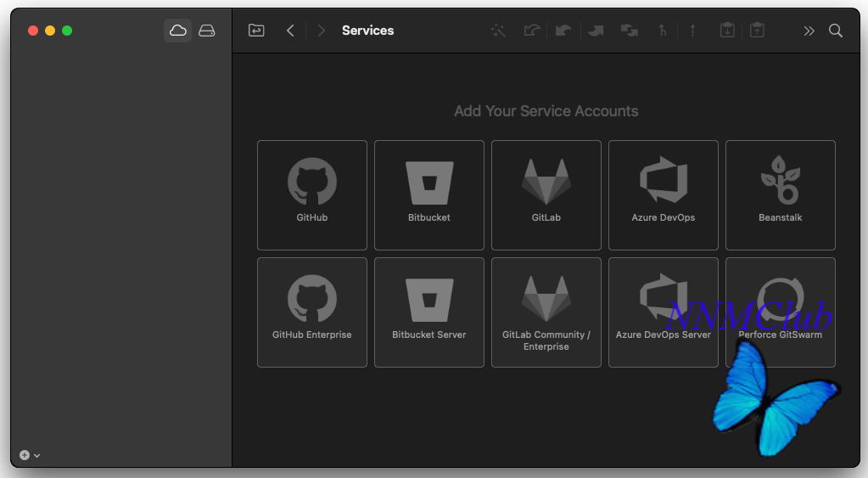Viewport: 868px width, 478px height.
Task: Select the Azure DevOps Server tile
Action: [664, 312]
